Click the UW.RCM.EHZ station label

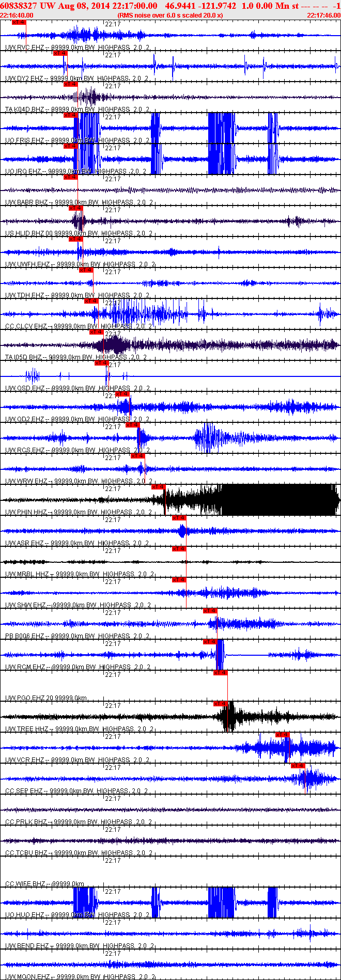[x=25, y=667]
